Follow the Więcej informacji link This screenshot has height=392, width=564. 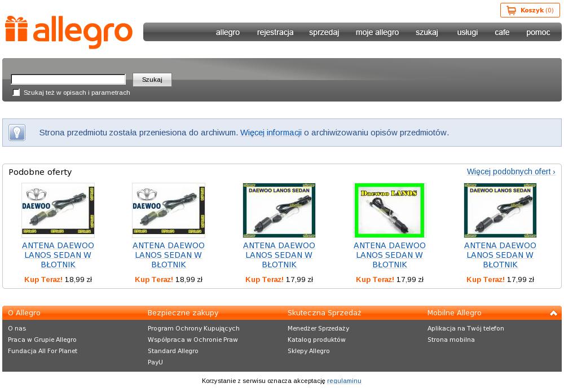271,133
